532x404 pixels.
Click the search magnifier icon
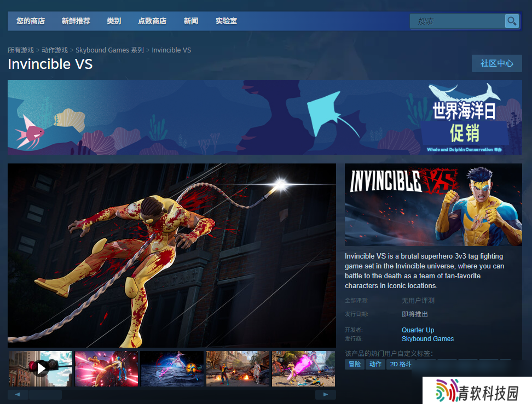512,21
